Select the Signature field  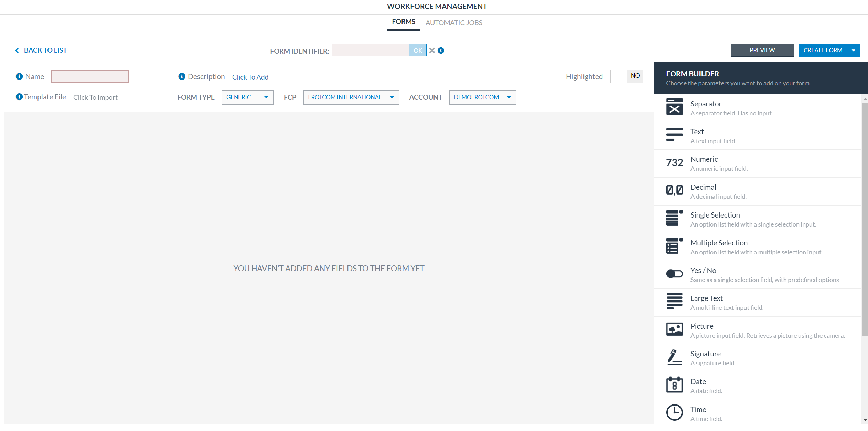[x=705, y=358]
